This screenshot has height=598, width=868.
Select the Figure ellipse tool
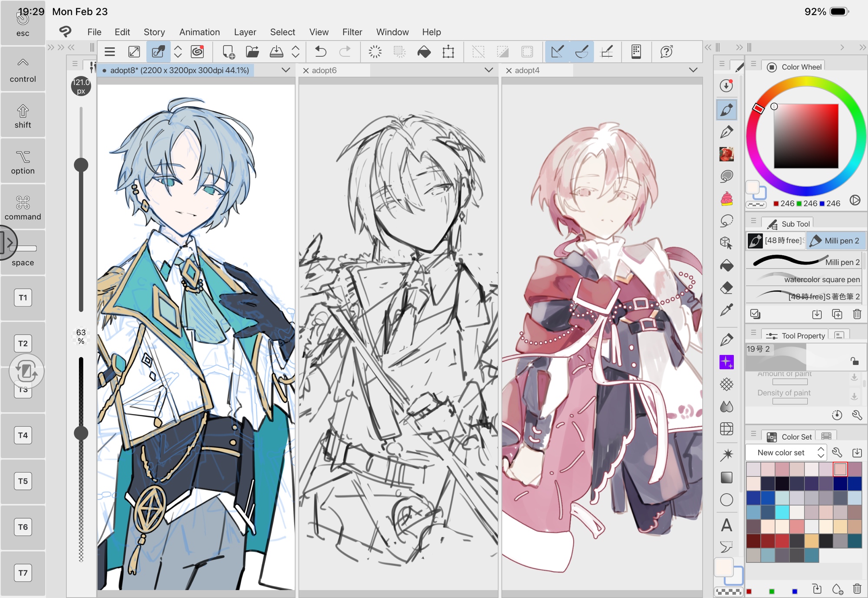[x=727, y=500]
